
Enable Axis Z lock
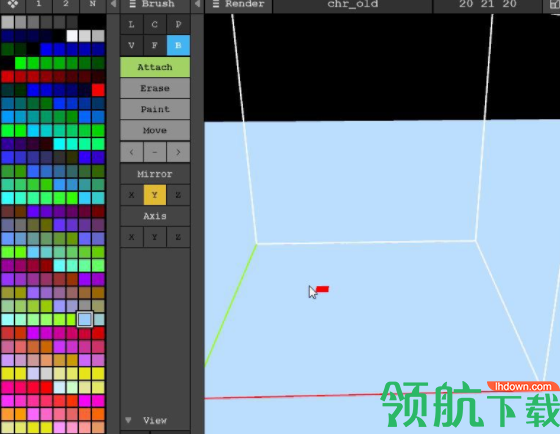coord(178,237)
